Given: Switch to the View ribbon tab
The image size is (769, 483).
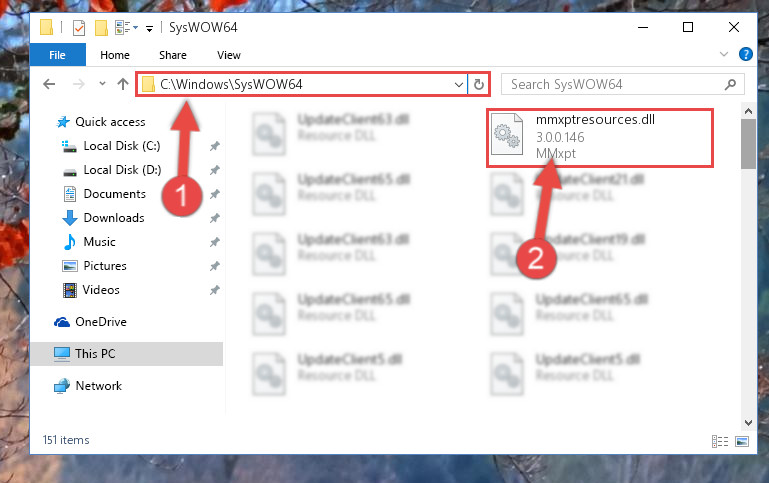Looking at the screenshot, I should click(x=229, y=55).
